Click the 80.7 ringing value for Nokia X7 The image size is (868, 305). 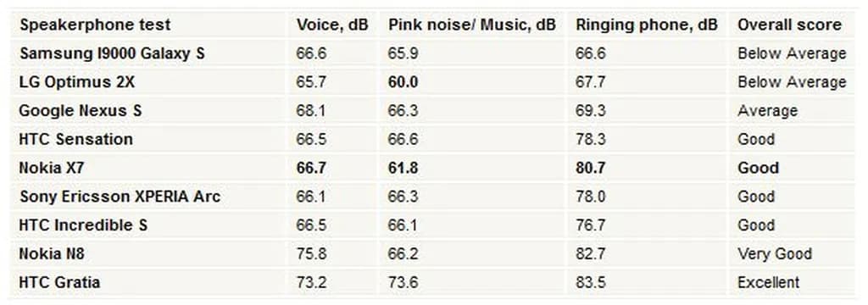[x=591, y=169]
